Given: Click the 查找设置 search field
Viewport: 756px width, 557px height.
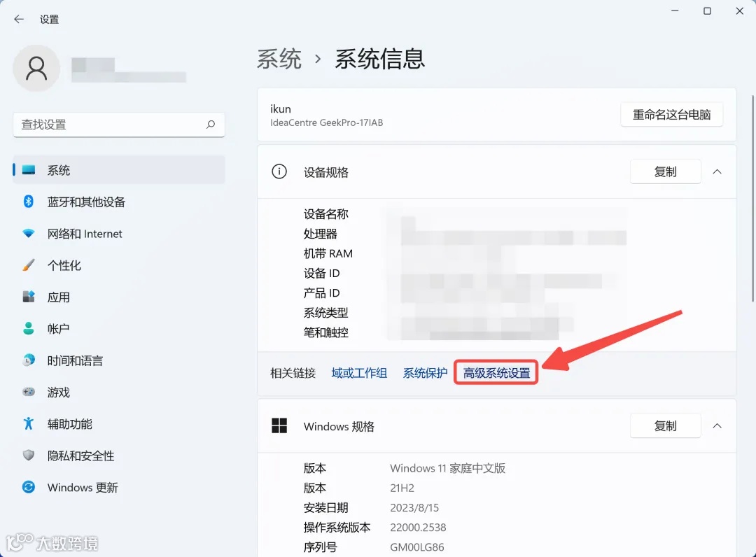Looking at the screenshot, I should click(118, 125).
